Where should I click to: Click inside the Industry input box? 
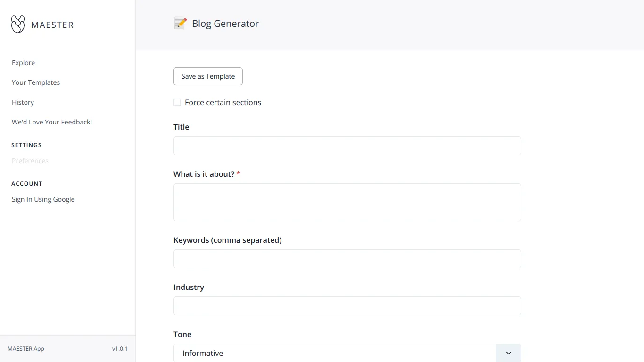point(347,306)
